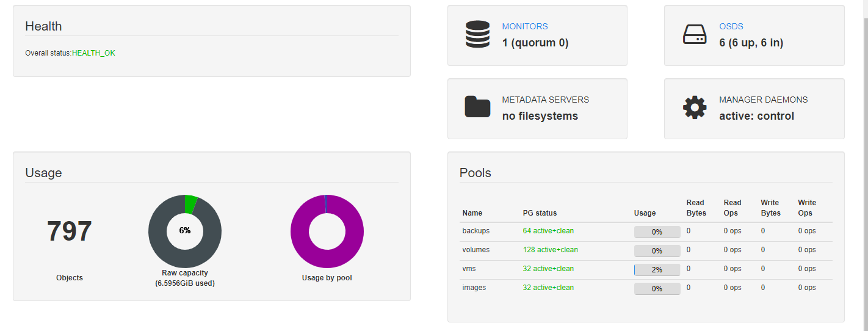
Task: Click the PG status column header
Action: [540, 213]
